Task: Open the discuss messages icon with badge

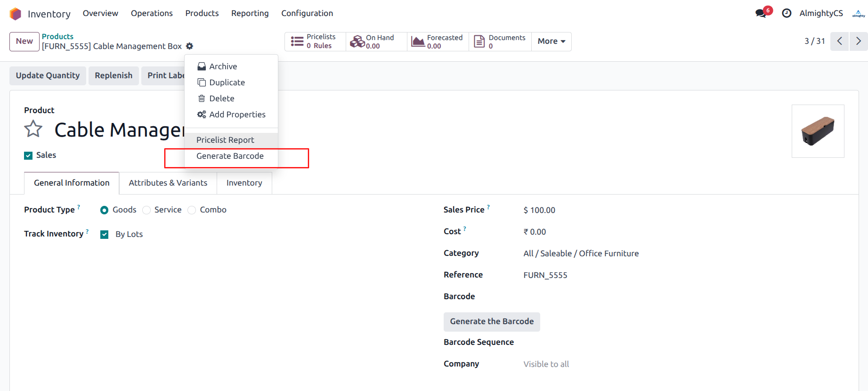Action: (x=761, y=13)
